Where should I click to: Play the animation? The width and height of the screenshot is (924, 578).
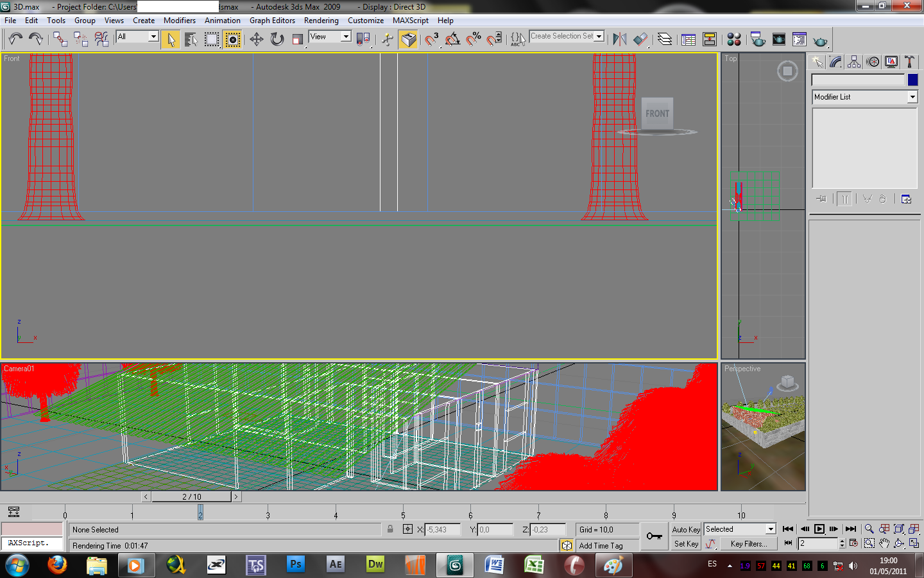tap(819, 529)
